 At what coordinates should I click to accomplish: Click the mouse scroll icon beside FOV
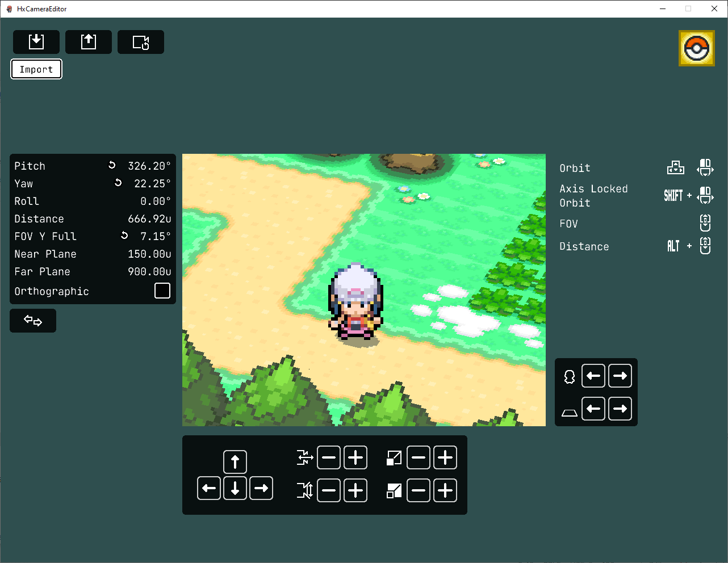[x=705, y=223]
